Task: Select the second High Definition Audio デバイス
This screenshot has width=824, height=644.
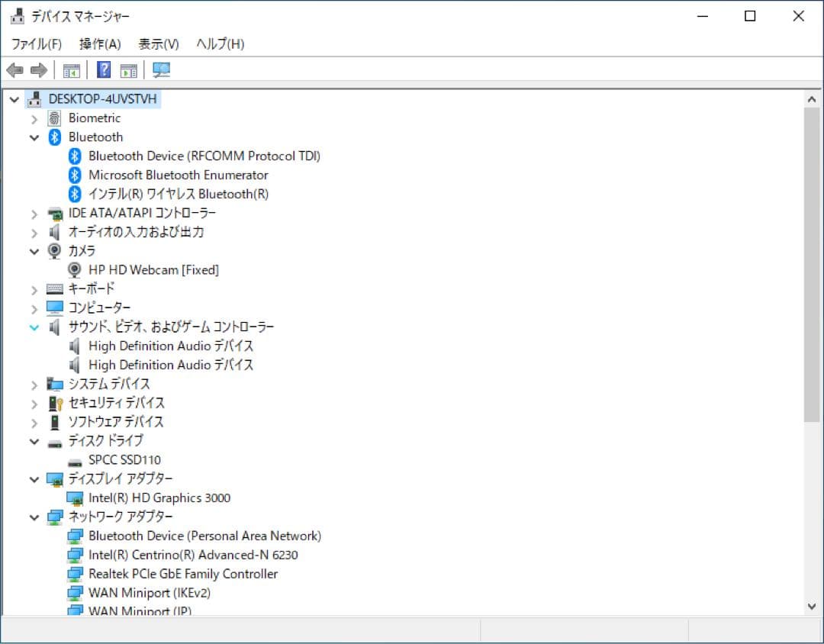Action: coord(171,365)
